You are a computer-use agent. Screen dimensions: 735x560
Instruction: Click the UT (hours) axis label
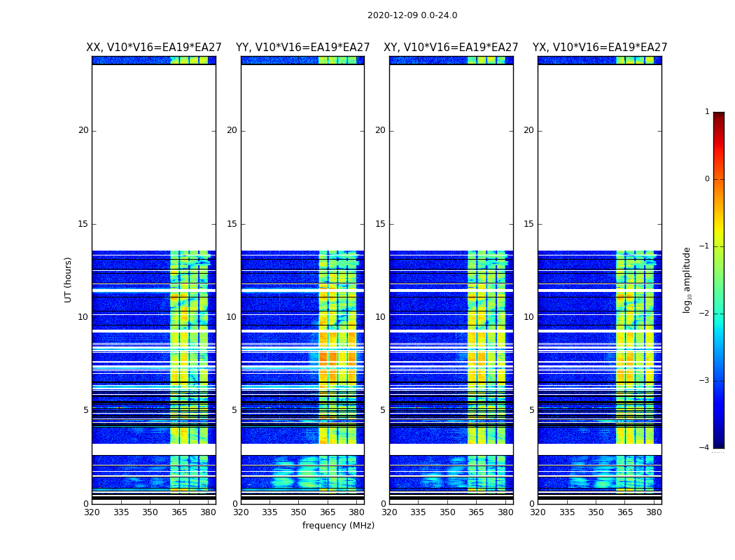68,280
